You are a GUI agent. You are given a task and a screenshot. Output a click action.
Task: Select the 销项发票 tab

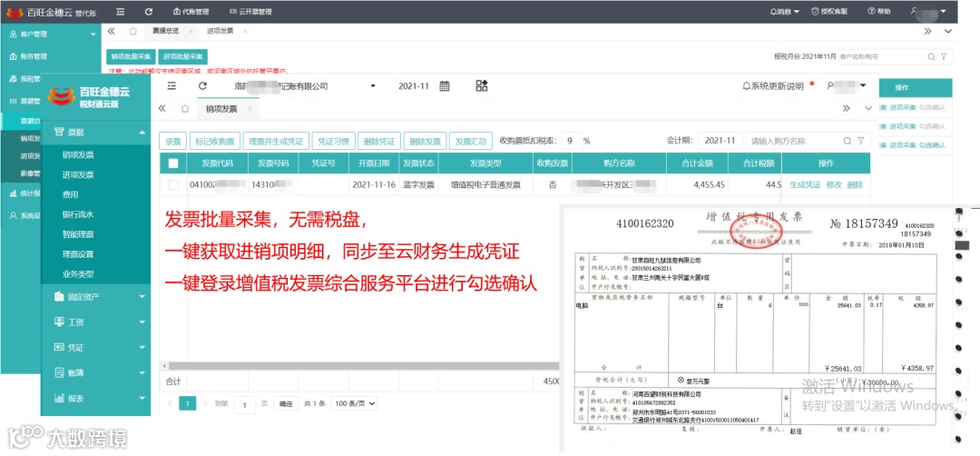pyautogui.click(x=221, y=109)
